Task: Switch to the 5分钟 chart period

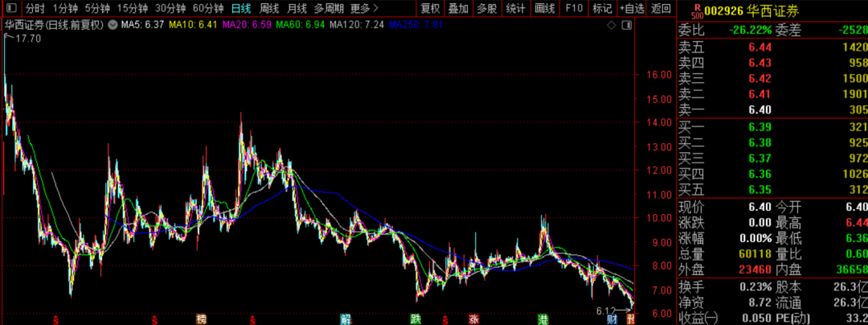Action: (x=97, y=8)
